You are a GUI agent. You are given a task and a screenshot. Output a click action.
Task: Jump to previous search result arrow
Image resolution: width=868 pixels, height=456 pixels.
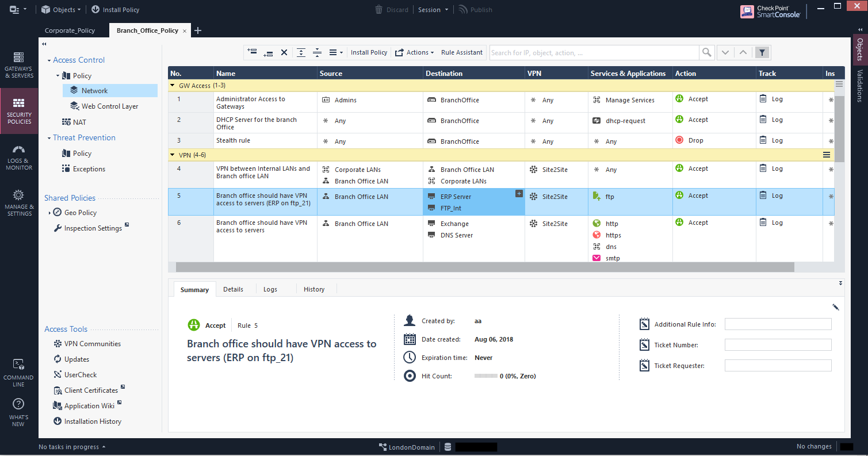click(x=743, y=52)
